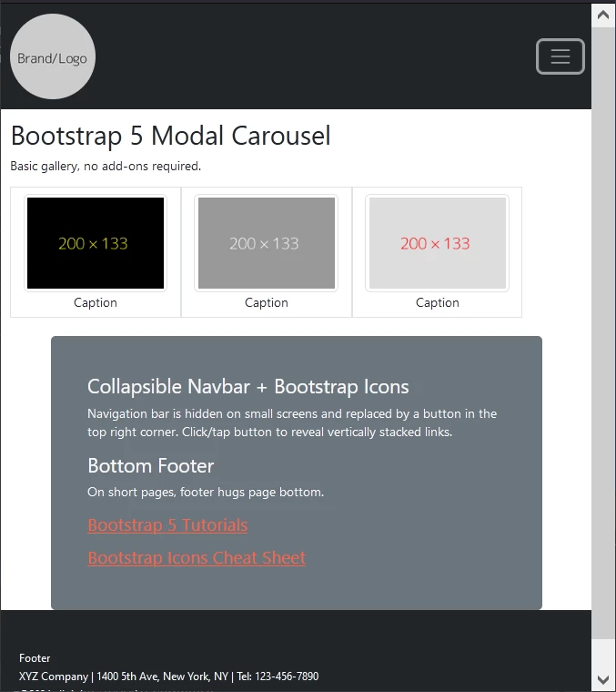Image resolution: width=616 pixels, height=692 pixels.
Task: Open the light gray thumbnail with red text
Action: tap(437, 243)
